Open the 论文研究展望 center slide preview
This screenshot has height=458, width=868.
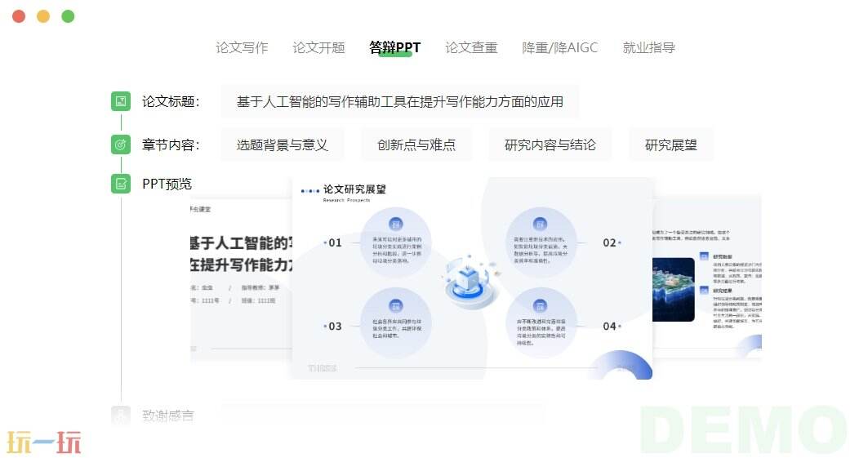(472, 278)
